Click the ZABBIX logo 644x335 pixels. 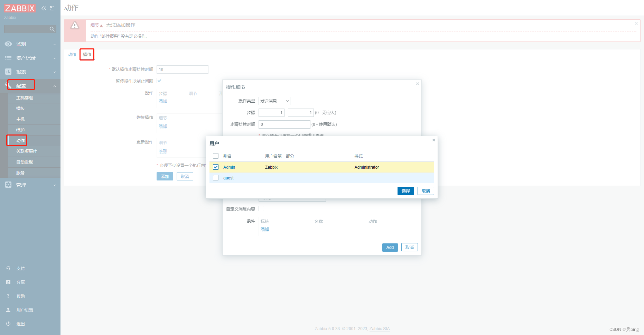[20, 8]
